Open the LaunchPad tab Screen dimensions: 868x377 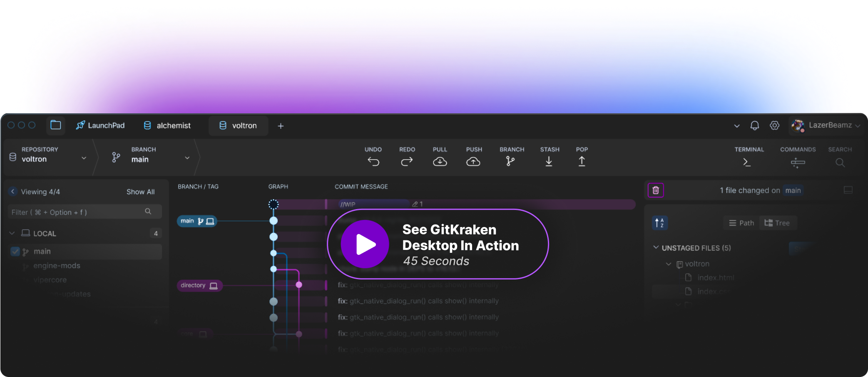[100, 126]
